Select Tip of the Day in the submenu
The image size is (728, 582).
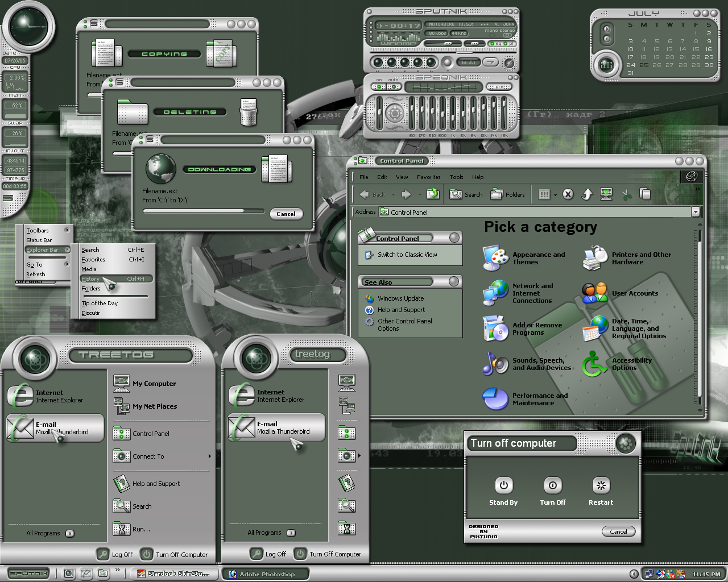(100, 303)
